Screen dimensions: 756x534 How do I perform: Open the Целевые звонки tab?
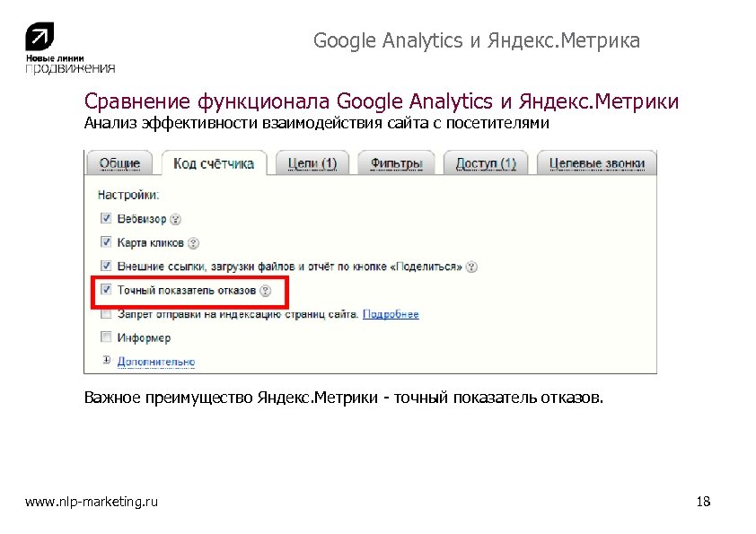coord(597,163)
